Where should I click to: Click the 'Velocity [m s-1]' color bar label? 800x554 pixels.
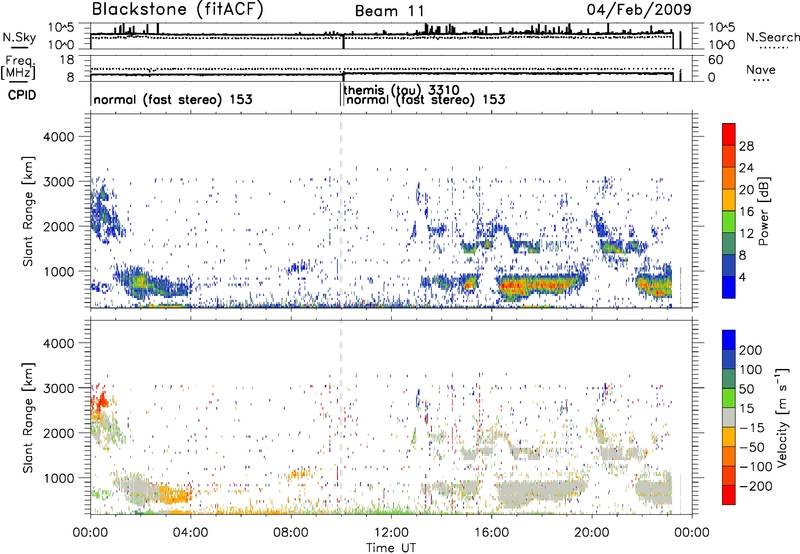pos(782,418)
